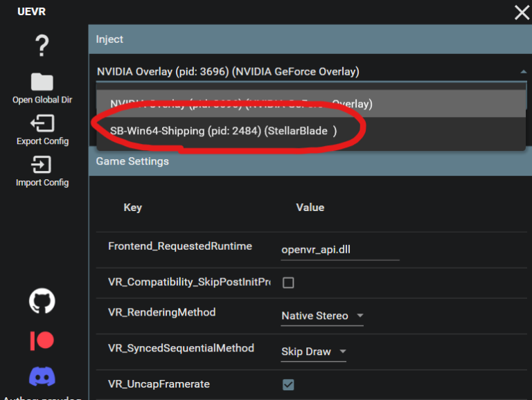Close the UEVR window
The height and width of the screenshot is (400, 532).
coord(521,12)
